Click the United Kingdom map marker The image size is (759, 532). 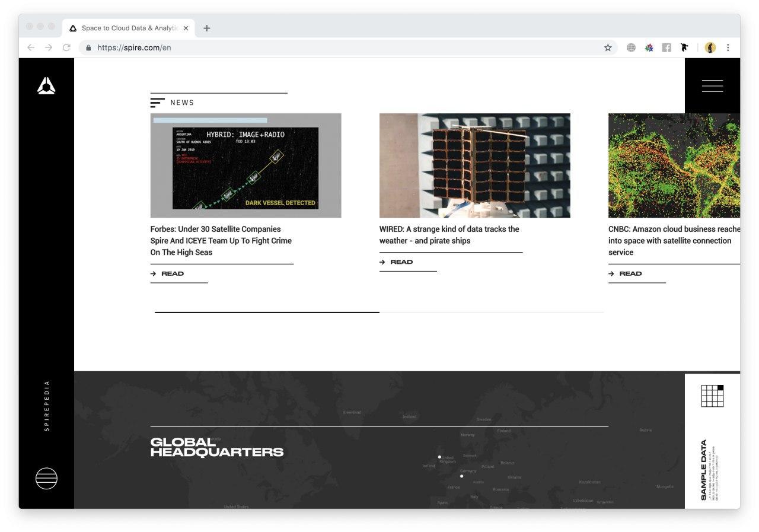click(439, 457)
